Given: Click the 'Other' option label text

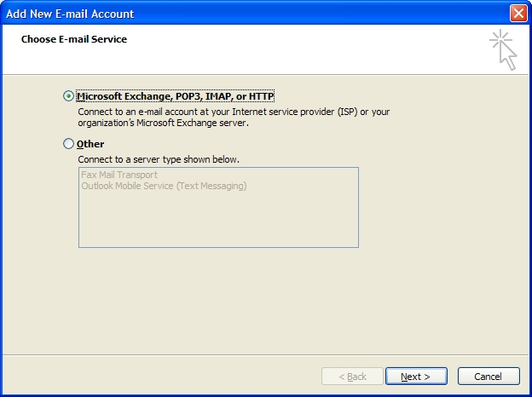Looking at the screenshot, I should coord(90,144).
